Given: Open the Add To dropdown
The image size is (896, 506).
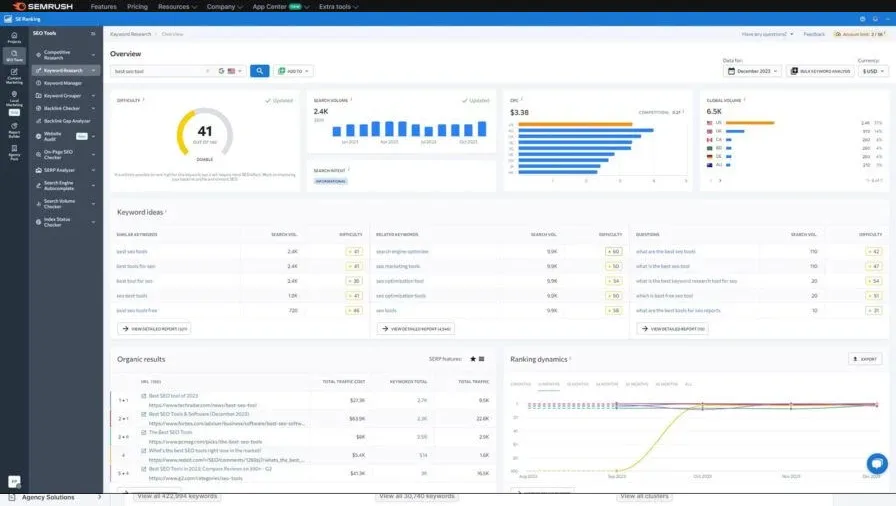Looking at the screenshot, I should (294, 71).
